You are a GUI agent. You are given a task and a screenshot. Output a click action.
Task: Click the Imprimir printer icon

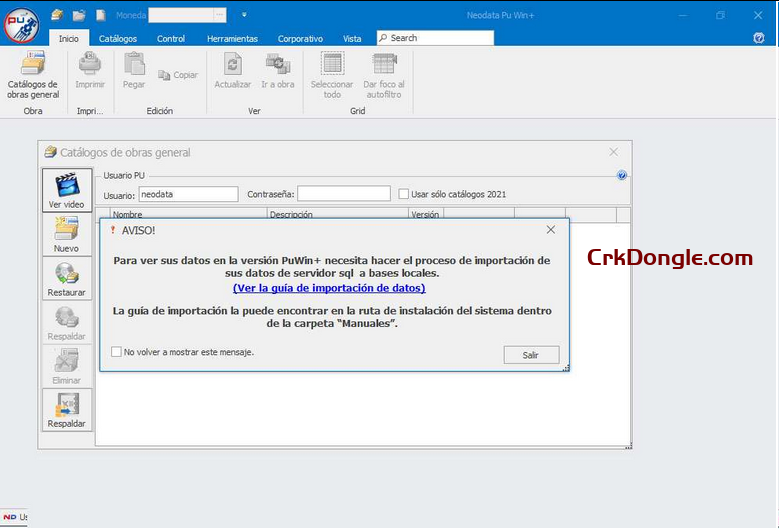tap(90, 66)
